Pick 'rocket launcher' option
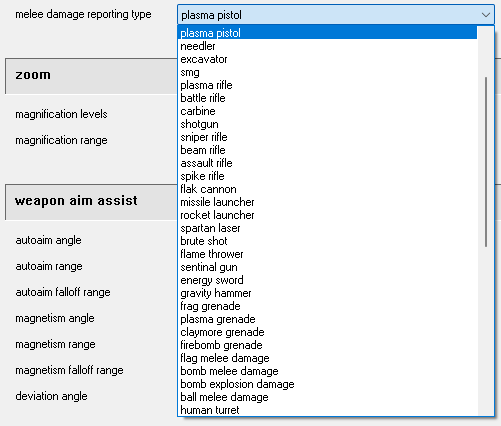501x426 pixels. (x=328, y=215)
